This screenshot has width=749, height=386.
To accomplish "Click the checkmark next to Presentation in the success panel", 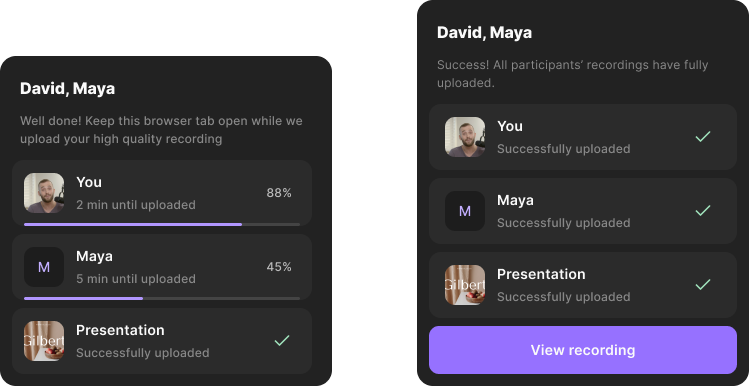I will [703, 285].
